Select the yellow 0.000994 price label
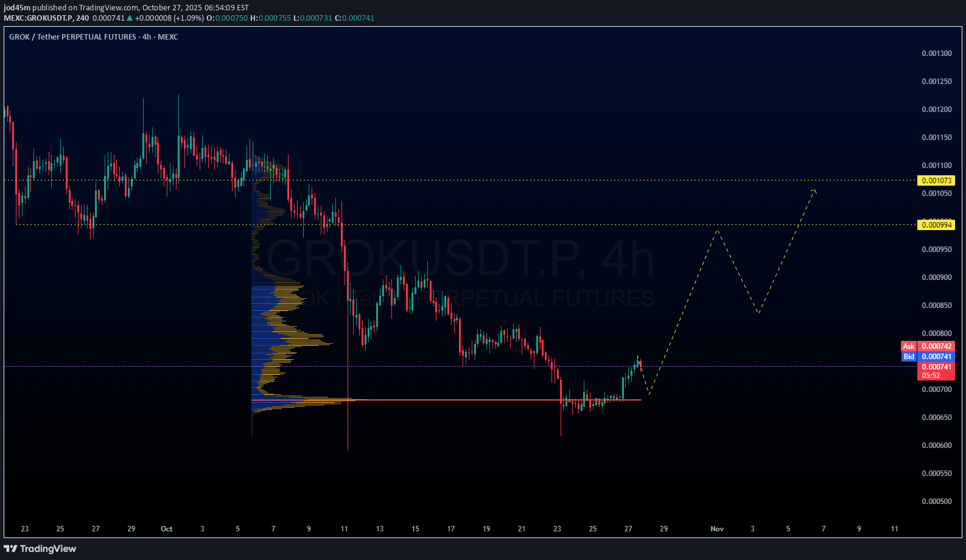The width and height of the screenshot is (966, 560). pos(936,225)
